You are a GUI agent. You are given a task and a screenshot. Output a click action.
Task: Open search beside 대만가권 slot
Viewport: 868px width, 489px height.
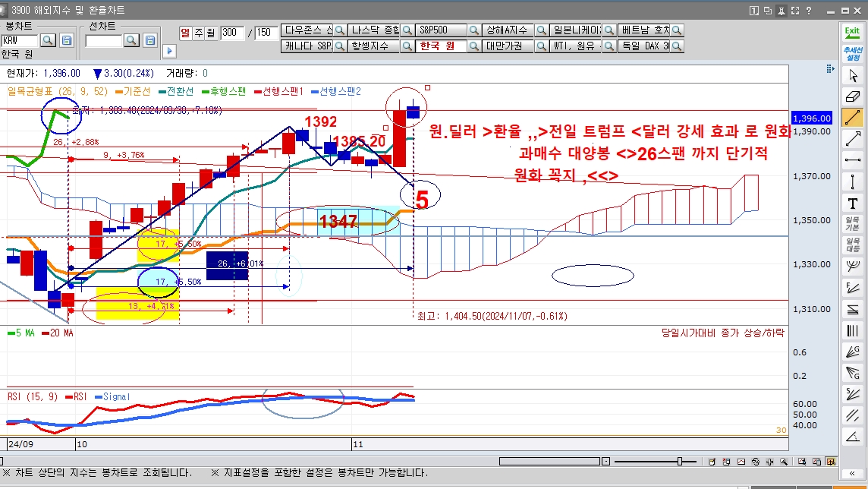click(542, 46)
